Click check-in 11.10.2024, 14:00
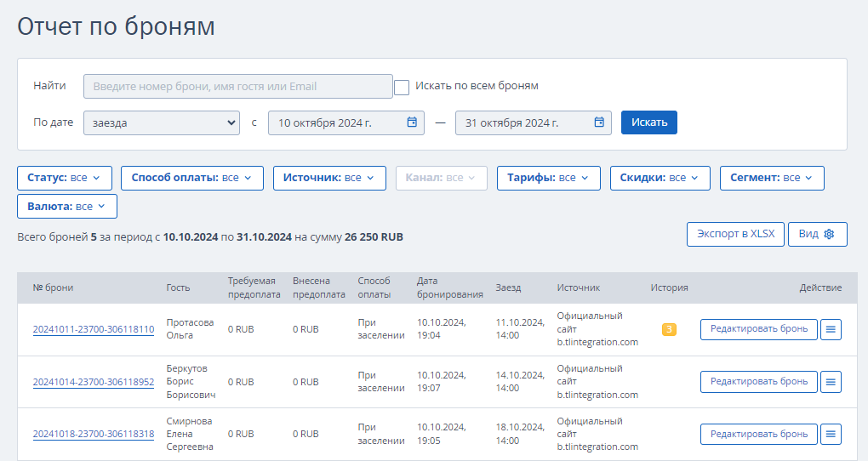Image resolution: width=868 pixels, height=461 pixels. click(x=520, y=328)
